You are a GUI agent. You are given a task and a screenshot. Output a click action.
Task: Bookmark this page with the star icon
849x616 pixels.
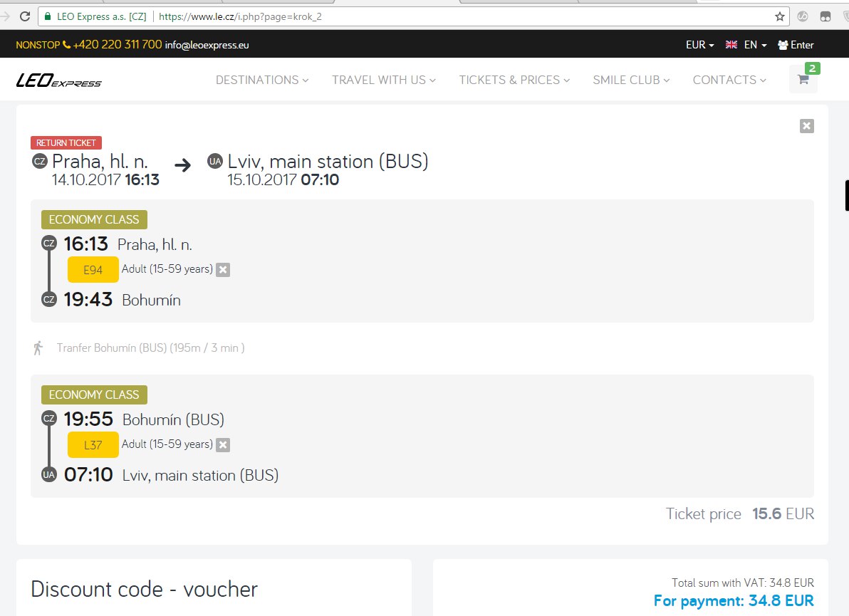(x=780, y=16)
